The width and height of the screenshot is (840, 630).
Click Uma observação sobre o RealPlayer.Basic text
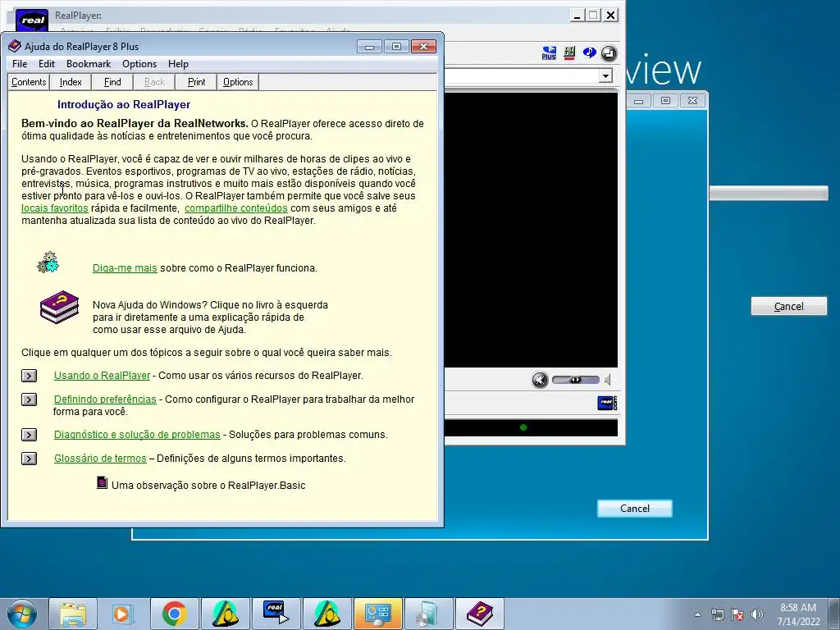tap(208, 486)
